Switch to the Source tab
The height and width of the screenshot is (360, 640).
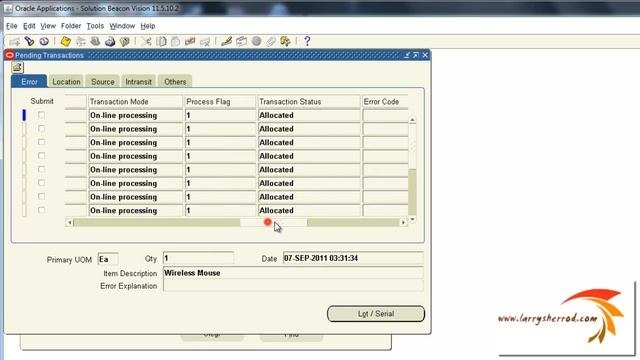(x=102, y=82)
